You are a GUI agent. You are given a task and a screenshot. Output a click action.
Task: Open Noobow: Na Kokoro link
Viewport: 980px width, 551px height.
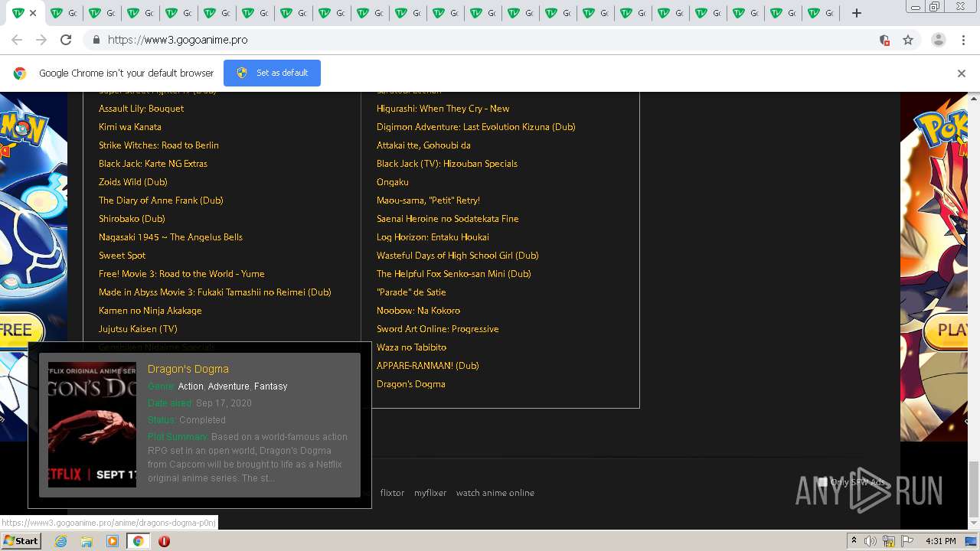tap(418, 311)
